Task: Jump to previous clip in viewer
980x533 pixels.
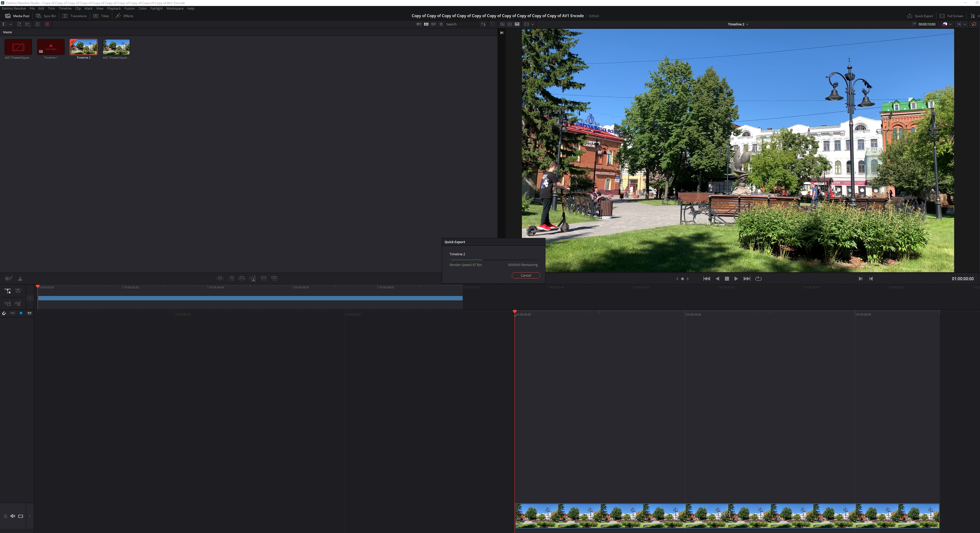Action: coord(706,279)
